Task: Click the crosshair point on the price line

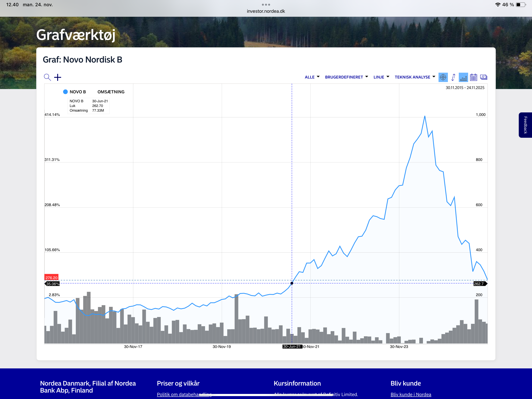Action: 292,283
